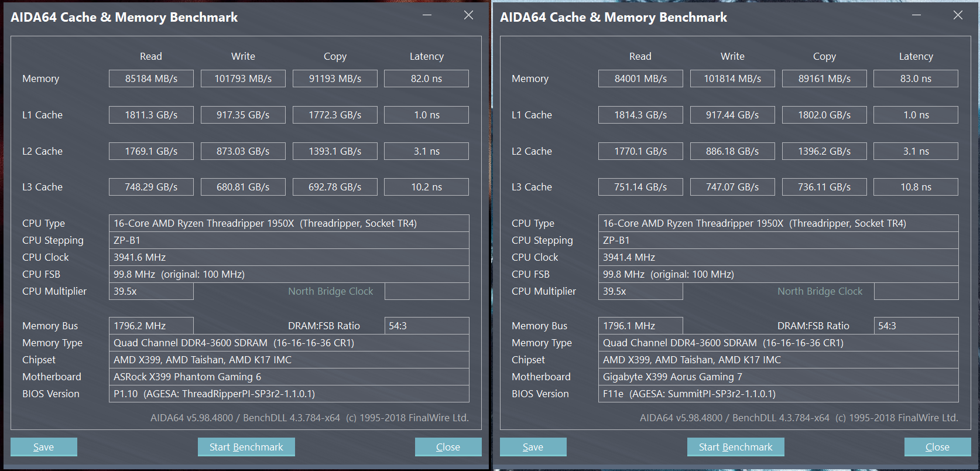The width and height of the screenshot is (980, 471).
Task: Click the CPU FSB 99.8 MHz field, left window
Action: (x=289, y=274)
